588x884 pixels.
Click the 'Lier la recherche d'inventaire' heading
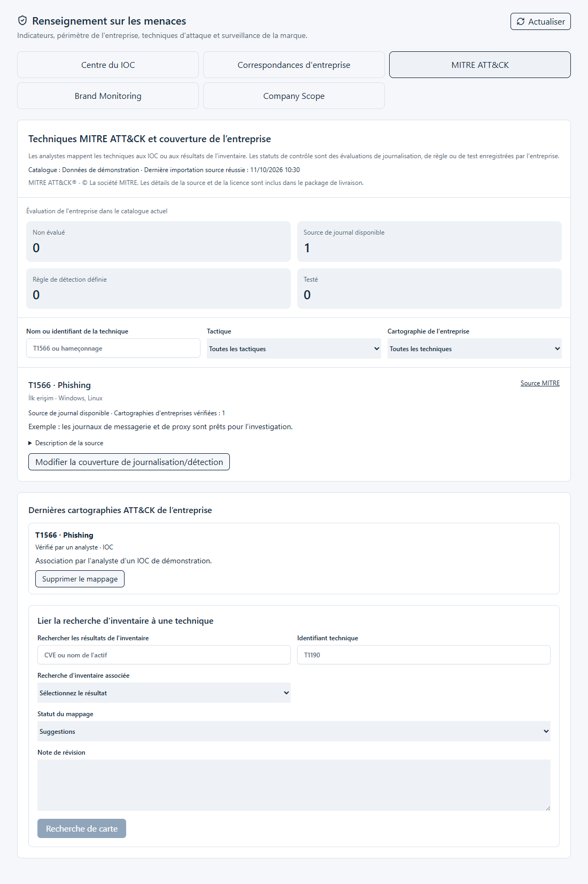click(126, 621)
